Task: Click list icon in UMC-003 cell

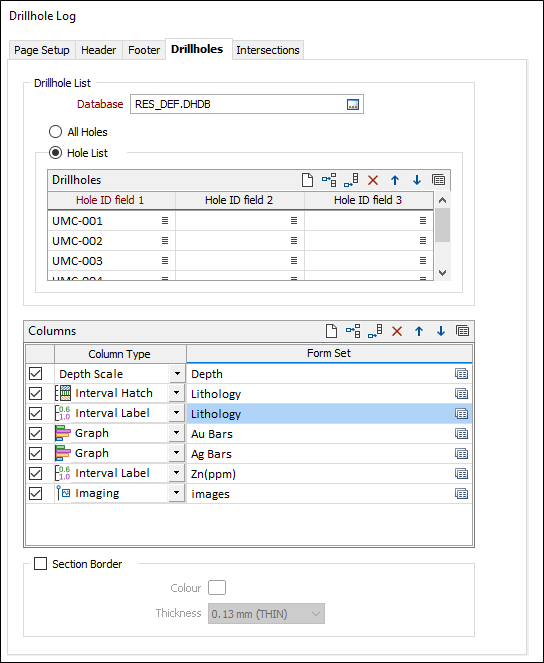Action: [x=165, y=260]
